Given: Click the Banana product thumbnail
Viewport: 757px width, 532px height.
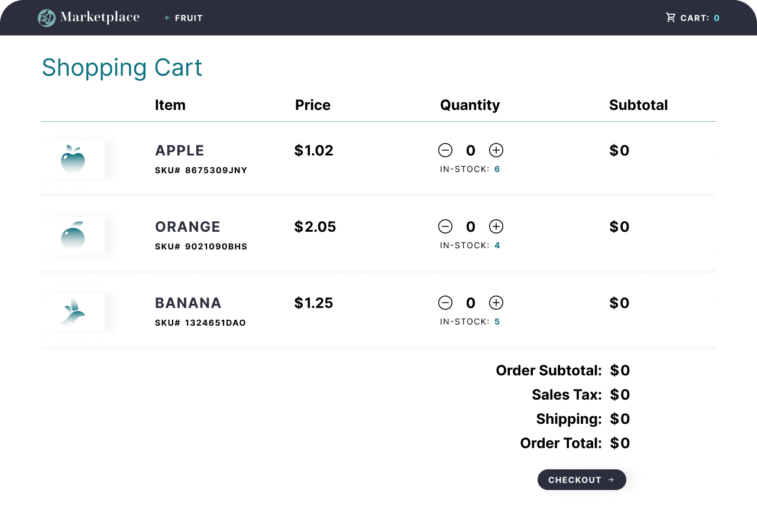Looking at the screenshot, I should coord(73,312).
